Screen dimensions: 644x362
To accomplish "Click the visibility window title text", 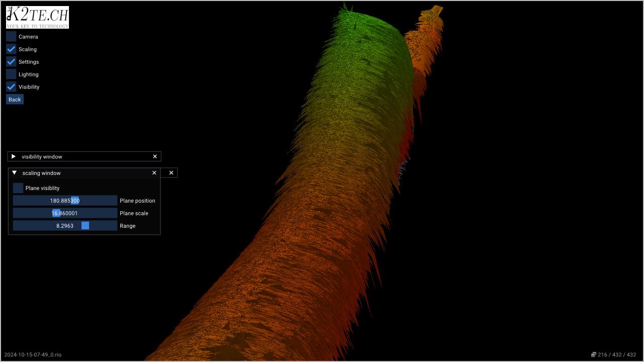I will (x=42, y=157).
